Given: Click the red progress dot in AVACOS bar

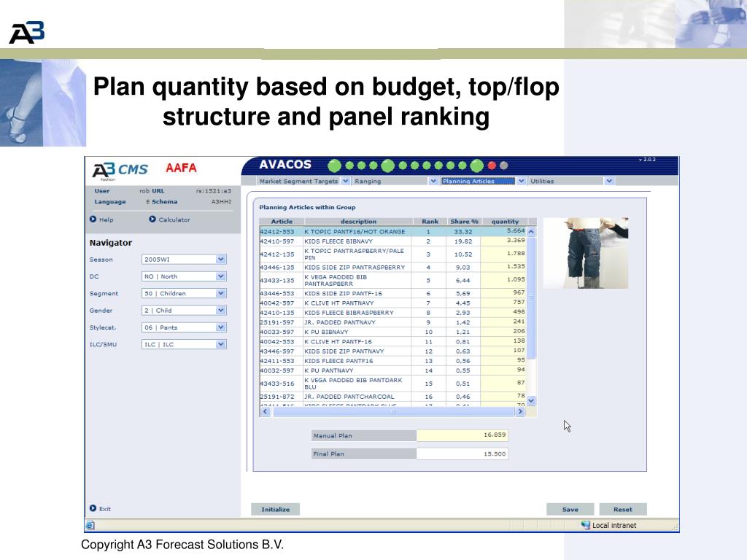Looking at the screenshot, I should click(492, 166).
